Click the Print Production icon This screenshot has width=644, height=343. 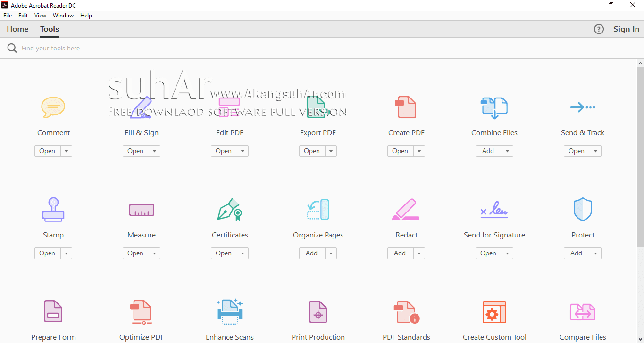click(318, 312)
